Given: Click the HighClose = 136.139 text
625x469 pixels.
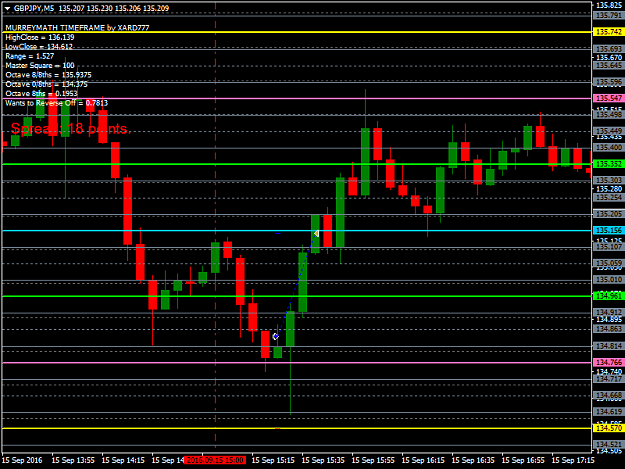Looking at the screenshot, I should [x=40, y=37].
